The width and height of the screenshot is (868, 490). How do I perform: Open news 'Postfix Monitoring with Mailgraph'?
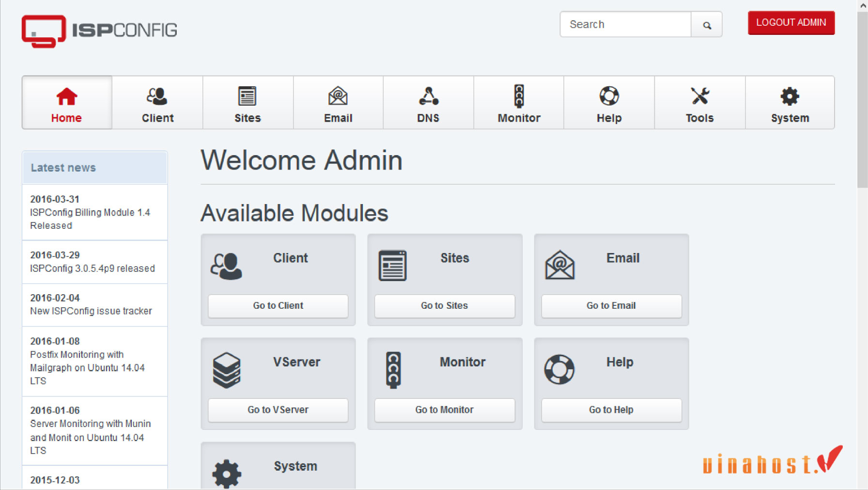coord(87,368)
